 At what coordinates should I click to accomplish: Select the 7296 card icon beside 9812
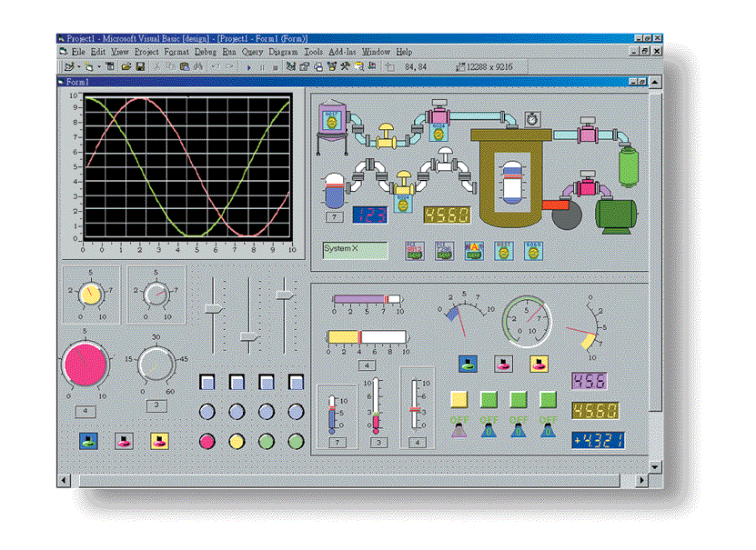pyautogui.click(x=444, y=251)
